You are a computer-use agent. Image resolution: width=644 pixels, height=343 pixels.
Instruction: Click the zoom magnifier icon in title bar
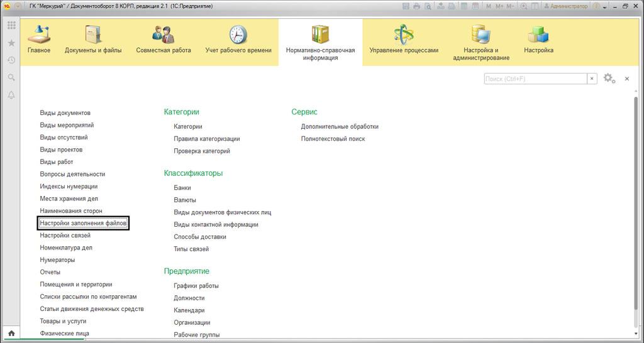523,6
